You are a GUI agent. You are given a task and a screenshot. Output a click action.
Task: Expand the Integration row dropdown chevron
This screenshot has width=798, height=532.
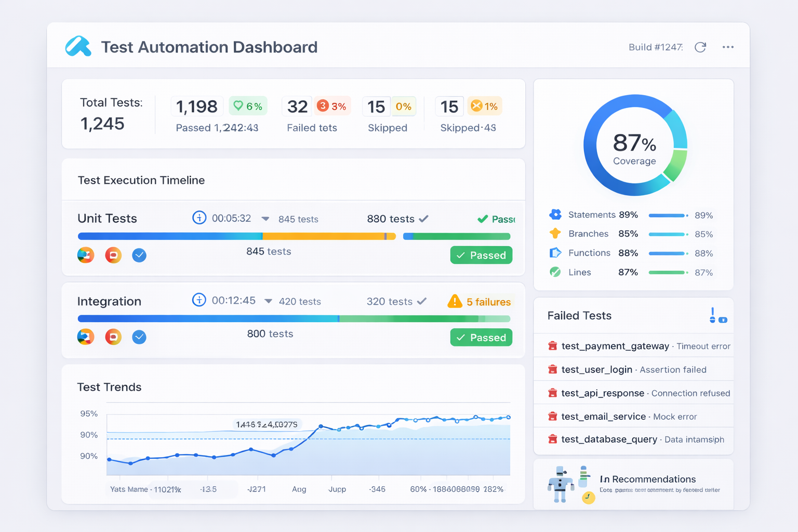coord(269,301)
